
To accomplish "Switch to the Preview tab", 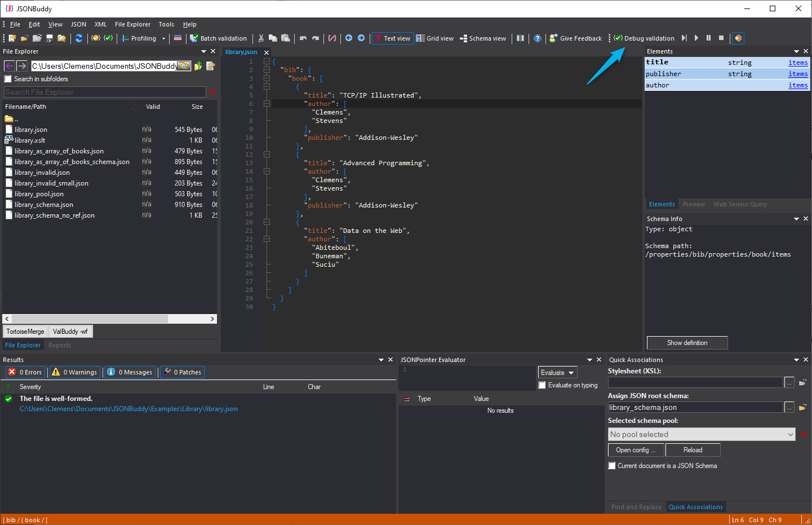I will [x=694, y=204].
